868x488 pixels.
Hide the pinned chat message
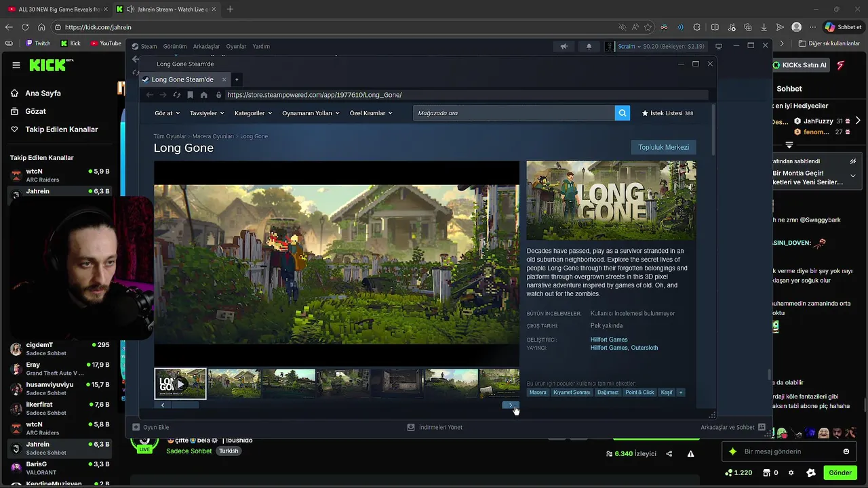853,161
